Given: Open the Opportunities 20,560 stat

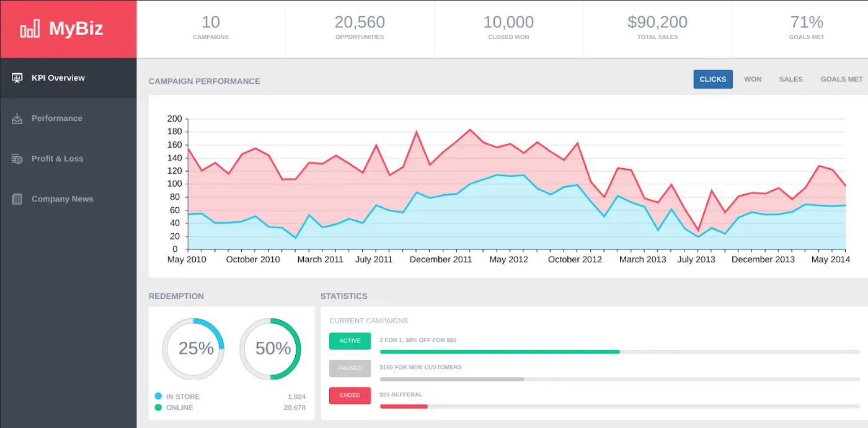Looking at the screenshot, I should coord(360,29).
